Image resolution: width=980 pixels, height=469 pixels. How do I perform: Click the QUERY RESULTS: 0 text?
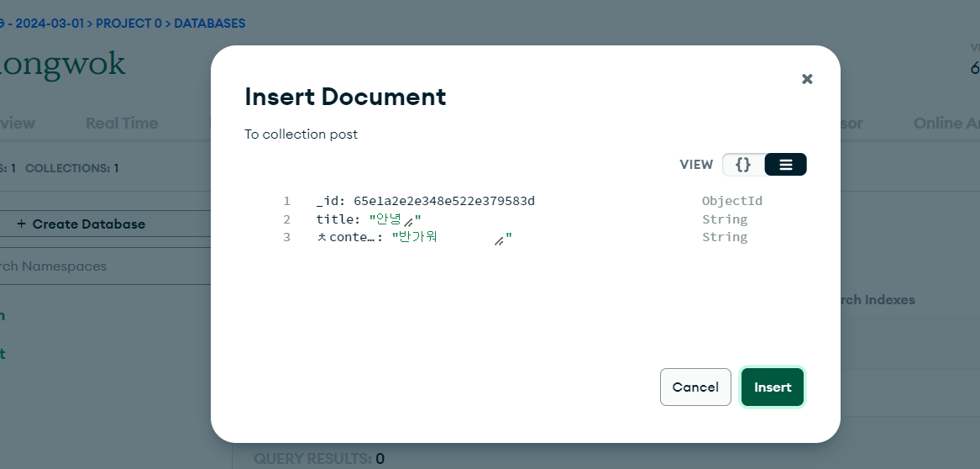(x=319, y=458)
